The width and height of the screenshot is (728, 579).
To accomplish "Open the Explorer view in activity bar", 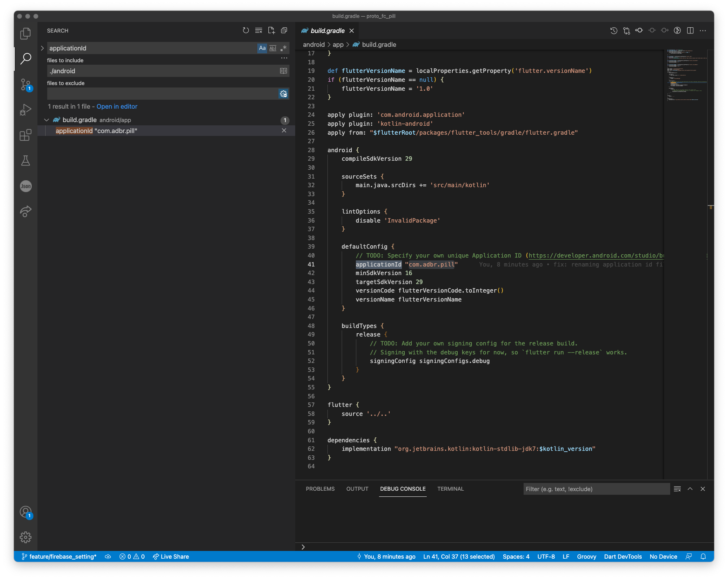I will 26,34.
